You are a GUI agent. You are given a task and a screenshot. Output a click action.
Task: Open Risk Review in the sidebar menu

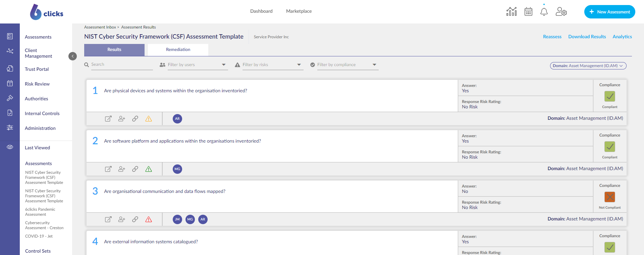(x=37, y=84)
